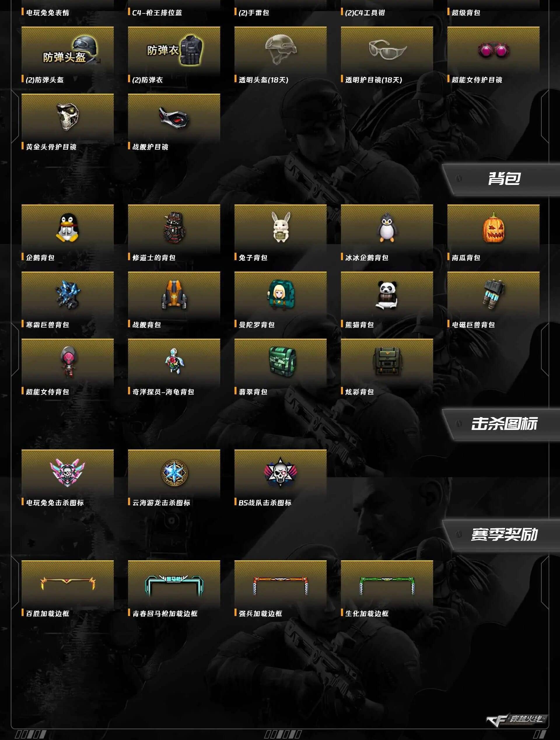Click the (2)防弹衣 armor vest item
Image resolution: width=560 pixels, height=740 pixels.
[174, 50]
